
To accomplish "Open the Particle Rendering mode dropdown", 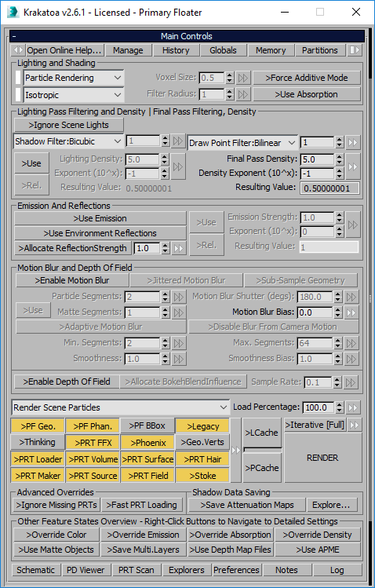I will 74,78.
